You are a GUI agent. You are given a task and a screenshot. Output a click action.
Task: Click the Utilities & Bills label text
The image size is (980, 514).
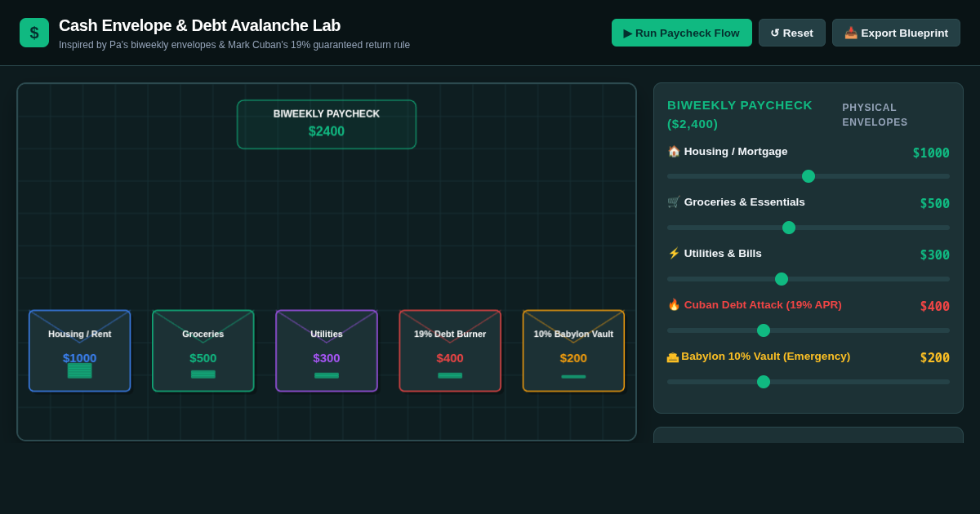coord(723,253)
